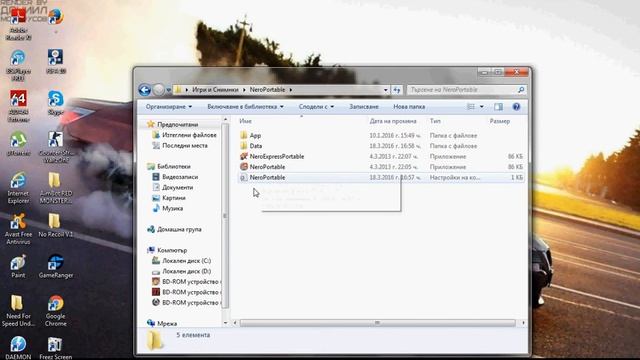The width and height of the screenshot is (640, 360).
Task: Go back with the Explorer back arrow
Action: tap(144, 90)
